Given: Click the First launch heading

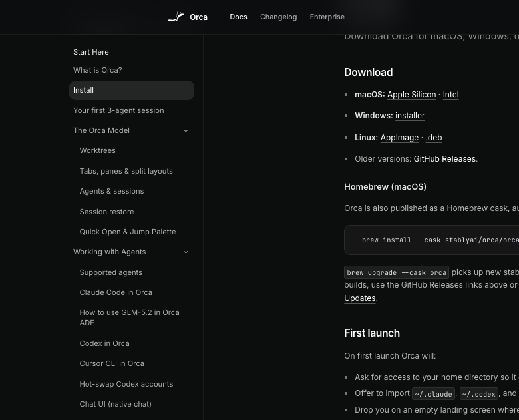Looking at the screenshot, I should pyautogui.click(x=372, y=333).
